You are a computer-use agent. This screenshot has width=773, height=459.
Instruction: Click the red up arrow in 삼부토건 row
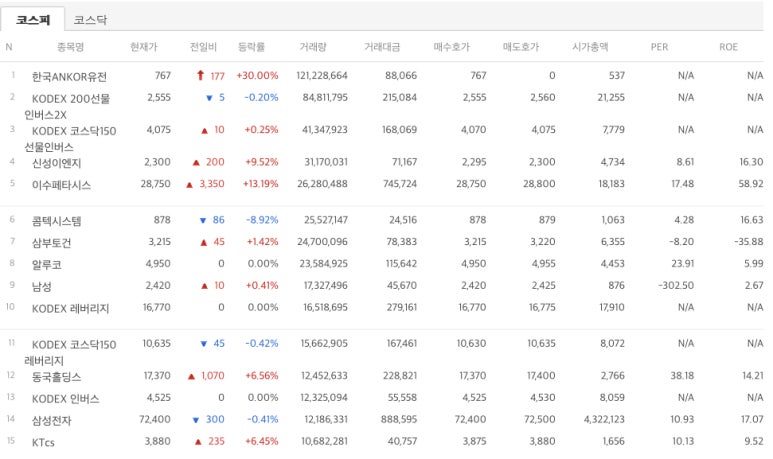click(x=204, y=243)
